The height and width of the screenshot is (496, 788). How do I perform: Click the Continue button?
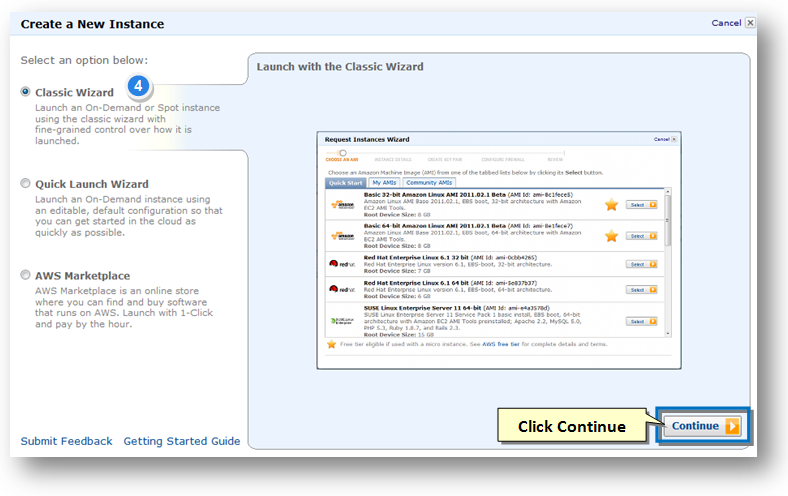click(x=702, y=426)
